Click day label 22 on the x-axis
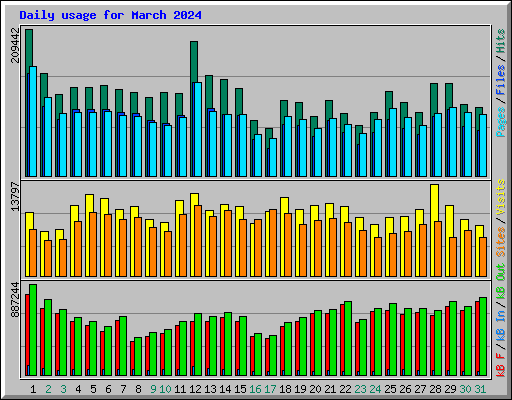 pyautogui.click(x=345, y=389)
